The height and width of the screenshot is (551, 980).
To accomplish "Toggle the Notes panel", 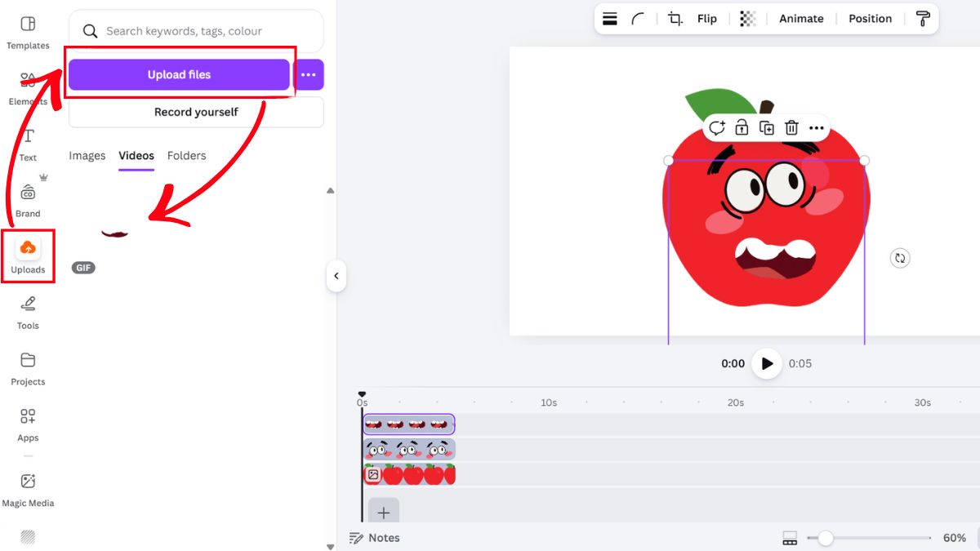I will (375, 538).
